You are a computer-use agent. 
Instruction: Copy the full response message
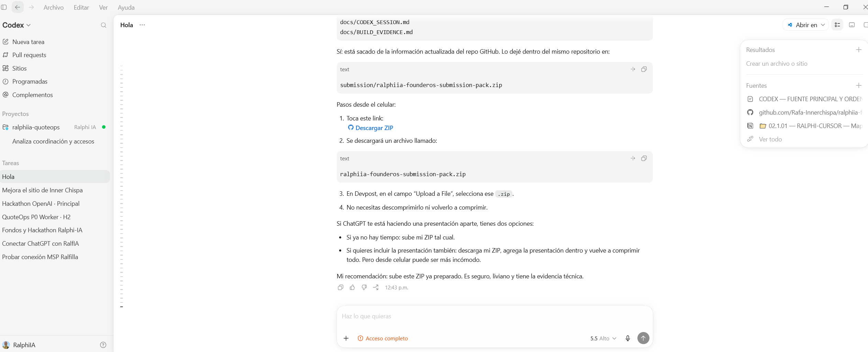(x=341, y=287)
